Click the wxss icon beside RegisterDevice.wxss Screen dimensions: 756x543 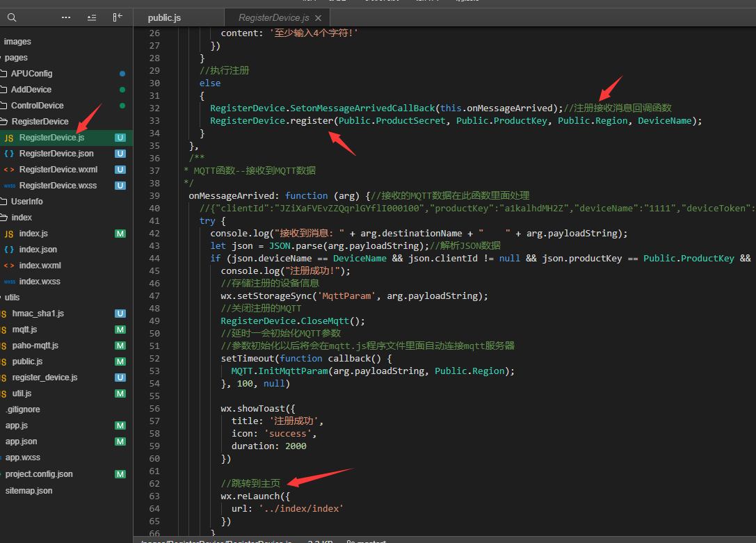pyautogui.click(x=9, y=186)
